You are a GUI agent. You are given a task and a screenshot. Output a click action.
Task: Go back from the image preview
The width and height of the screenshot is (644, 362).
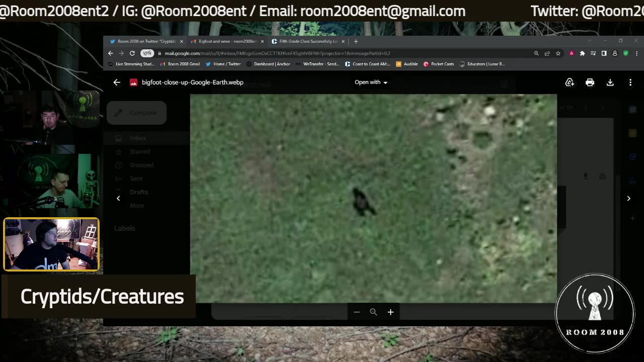tap(117, 82)
